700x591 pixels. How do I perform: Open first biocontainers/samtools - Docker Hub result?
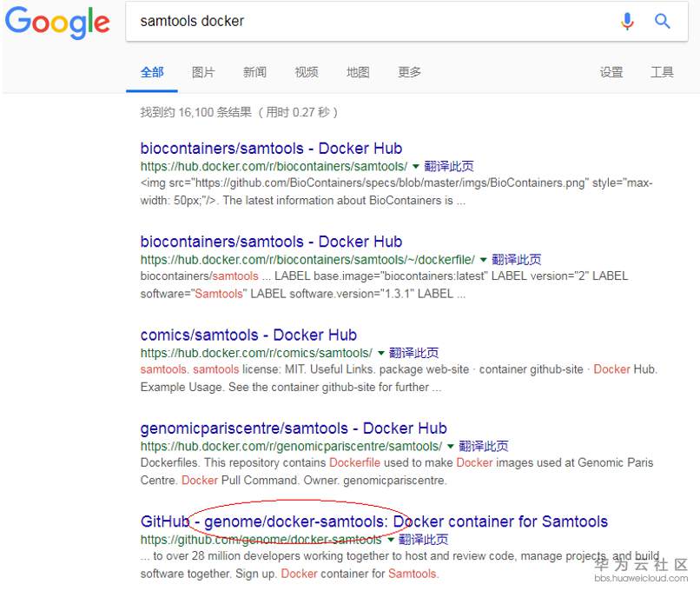coord(271,149)
